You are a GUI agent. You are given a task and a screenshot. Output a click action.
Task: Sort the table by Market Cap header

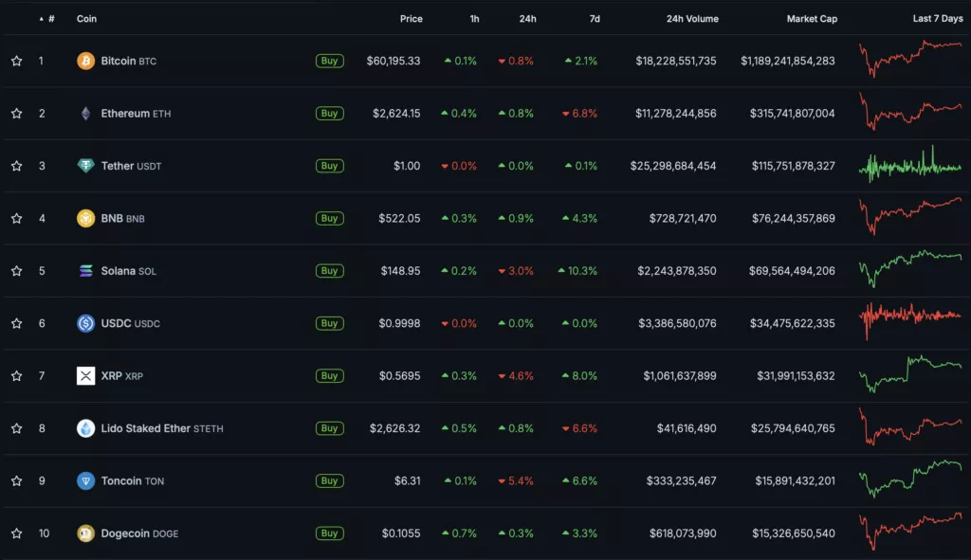pyautogui.click(x=811, y=19)
